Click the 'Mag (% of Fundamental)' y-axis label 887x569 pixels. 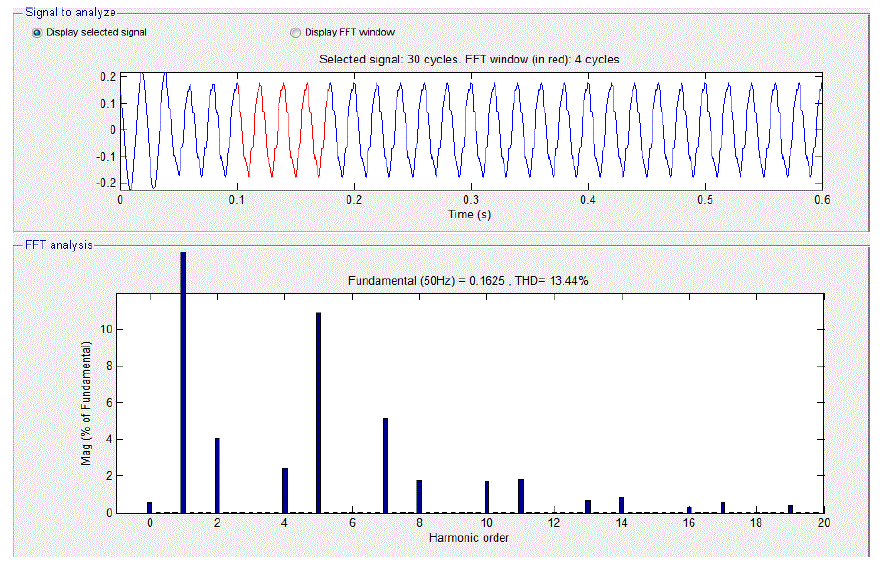click(87, 404)
